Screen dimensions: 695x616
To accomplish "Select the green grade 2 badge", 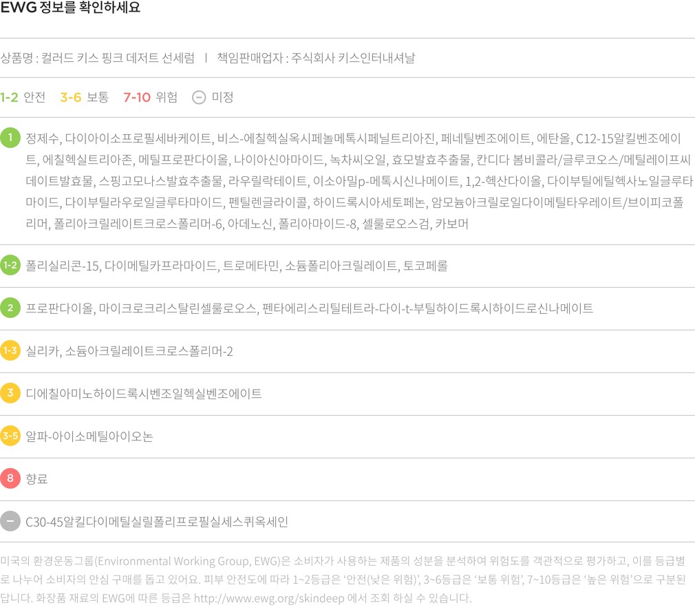I will pyautogui.click(x=10, y=308).
